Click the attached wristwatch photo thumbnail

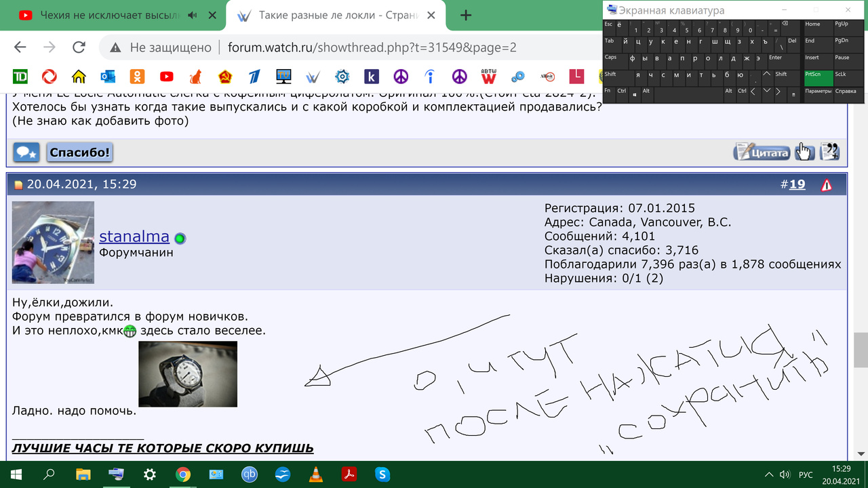click(188, 373)
